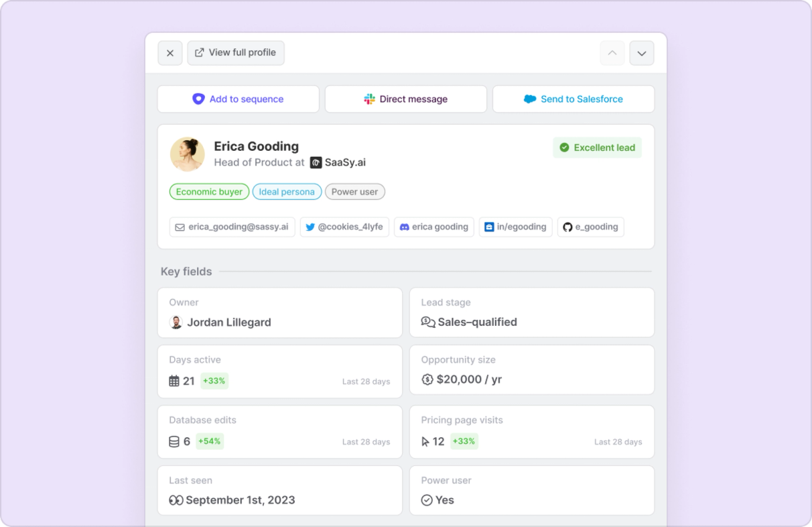Go to next lead with down chevron
Viewport: 812px width, 527px height.
click(642, 53)
